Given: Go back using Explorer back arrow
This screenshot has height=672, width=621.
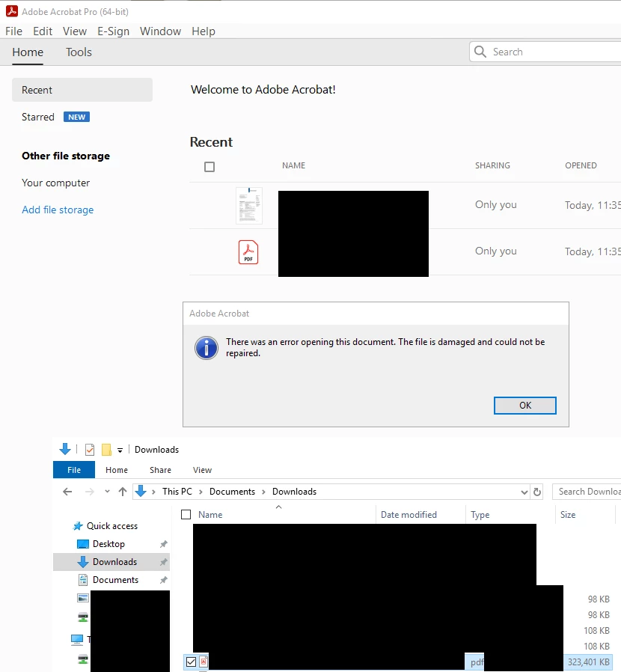Looking at the screenshot, I should [67, 492].
